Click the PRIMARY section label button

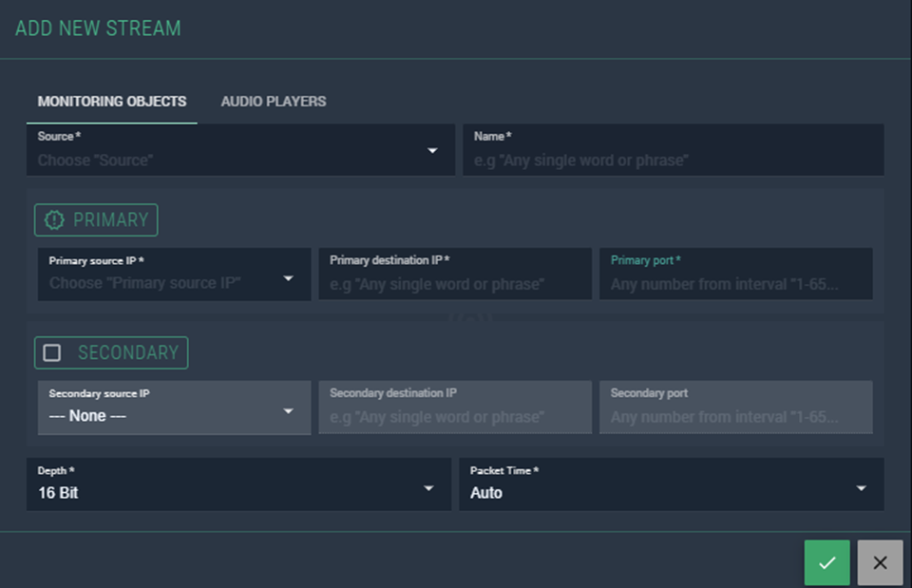pyautogui.click(x=110, y=219)
